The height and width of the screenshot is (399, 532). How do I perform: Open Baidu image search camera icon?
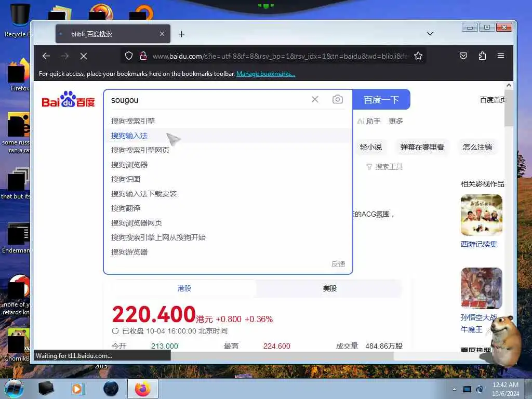coord(337,99)
